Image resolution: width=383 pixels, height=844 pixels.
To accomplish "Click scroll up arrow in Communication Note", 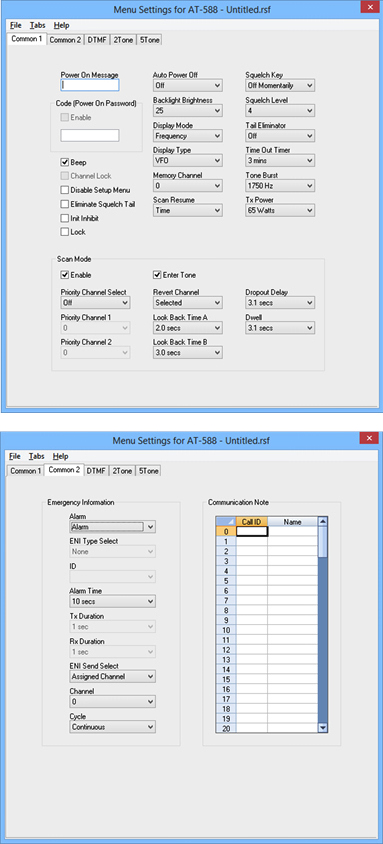I will [323, 521].
